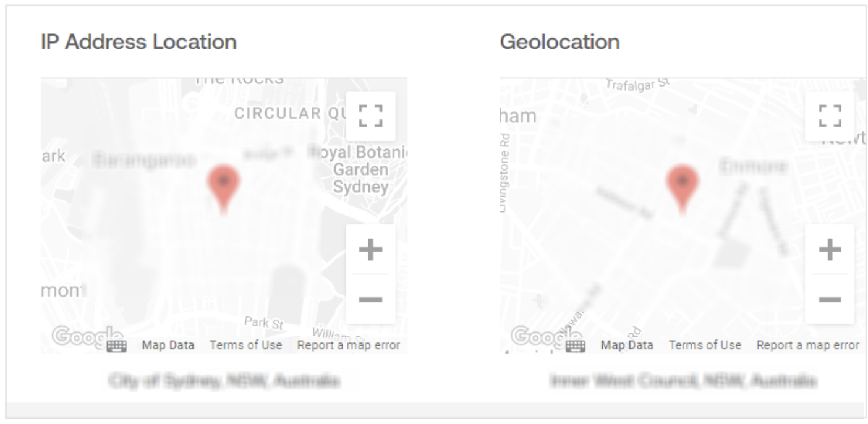Zoom out on IP Address Location map
Viewport: 868px width, 424px height.
tap(370, 299)
